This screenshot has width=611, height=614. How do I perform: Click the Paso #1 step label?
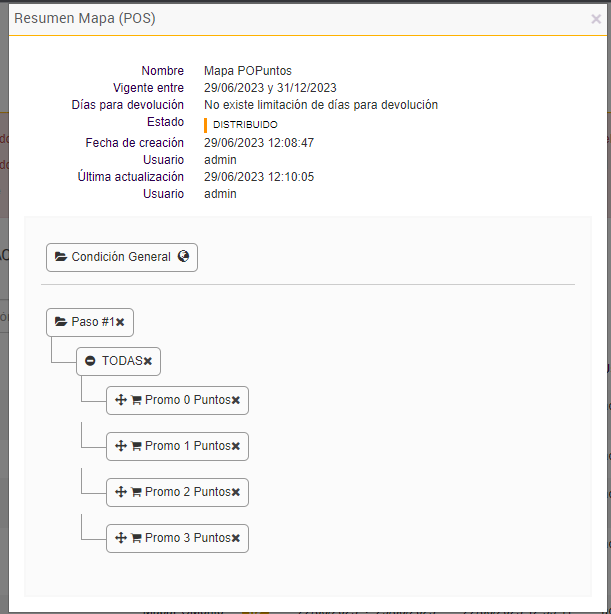tap(92, 322)
